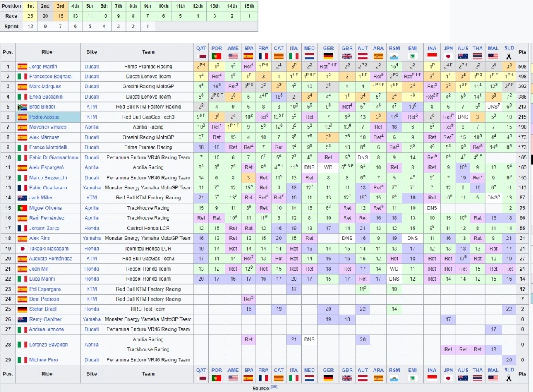
Task: Select the Castrol Honda LCR team cell
Action: click(x=148, y=228)
